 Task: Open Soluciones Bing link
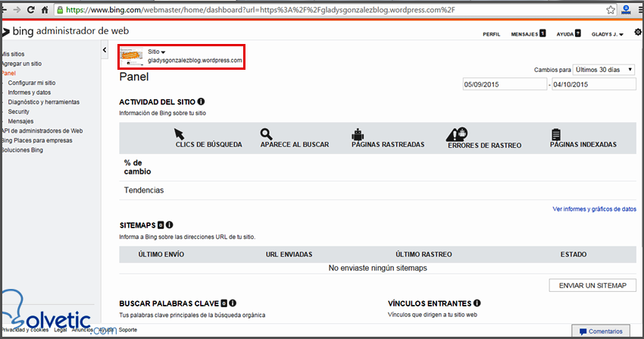point(22,150)
